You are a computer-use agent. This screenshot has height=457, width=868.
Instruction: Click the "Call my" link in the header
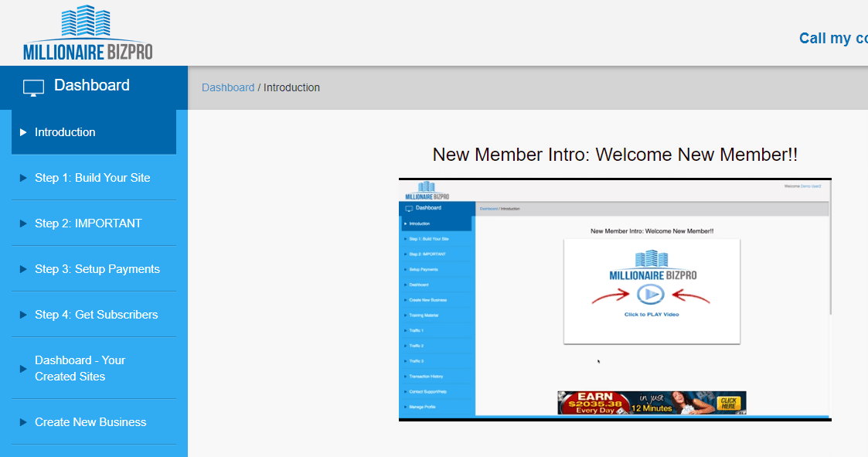click(x=833, y=38)
